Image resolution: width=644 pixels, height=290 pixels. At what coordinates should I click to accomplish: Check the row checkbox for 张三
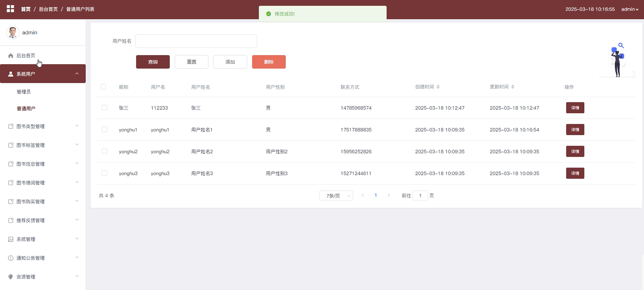(104, 108)
